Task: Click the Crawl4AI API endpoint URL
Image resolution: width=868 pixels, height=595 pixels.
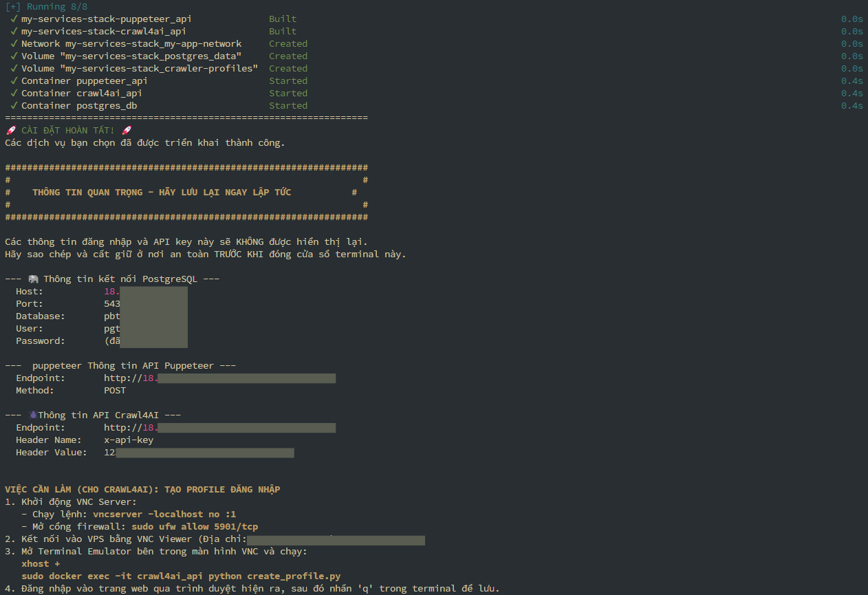Action: click(x=219, y=428)
